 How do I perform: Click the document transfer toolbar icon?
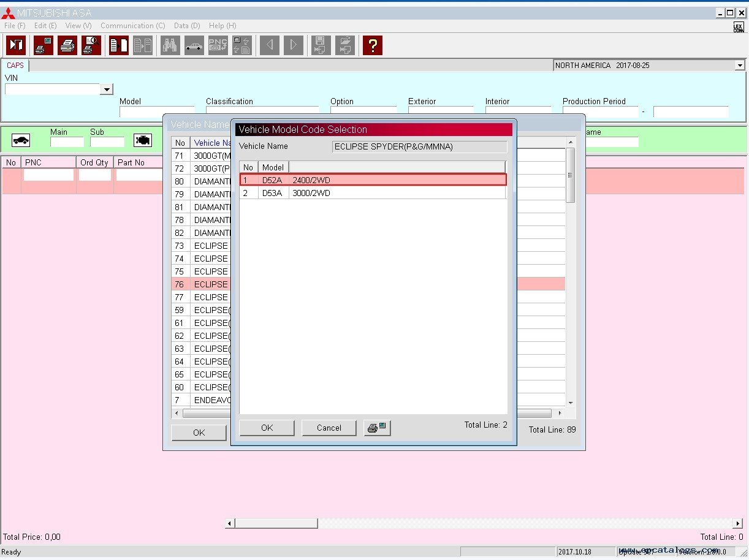click(x=119, y=45)
